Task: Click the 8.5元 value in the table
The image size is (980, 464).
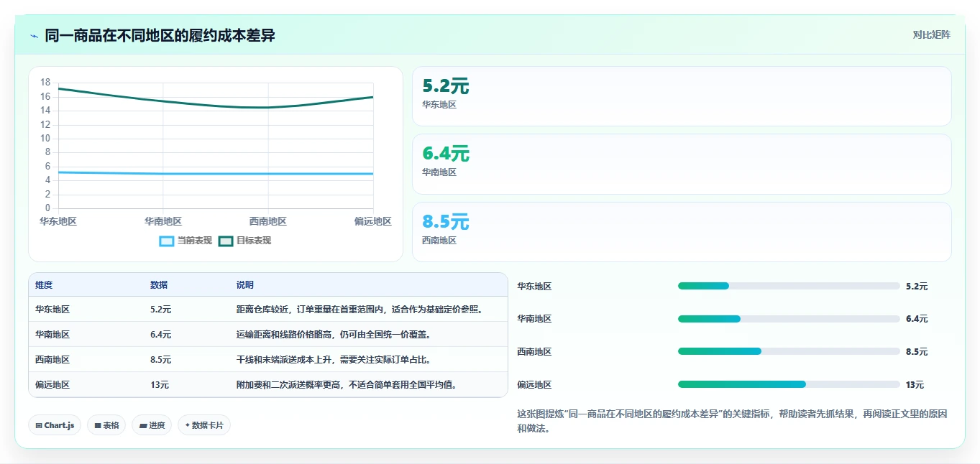Action: 161,360
